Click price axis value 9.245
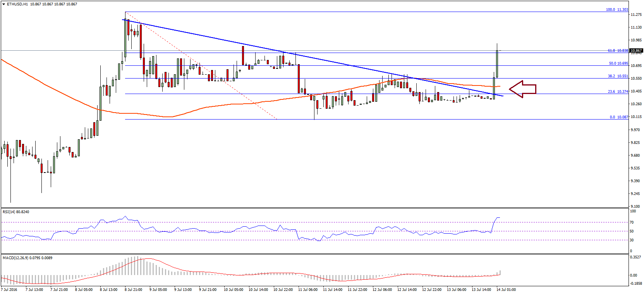Screen dimensions: 644x294 [x=635, y=194]
